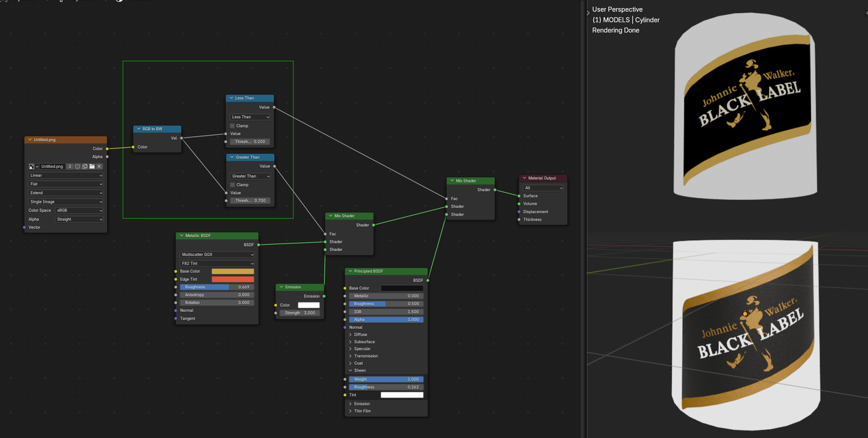This screenshot has height=438, width=868.
Task: Click Less Than Threshold 0.200 field
Action: tap(250, 142)
